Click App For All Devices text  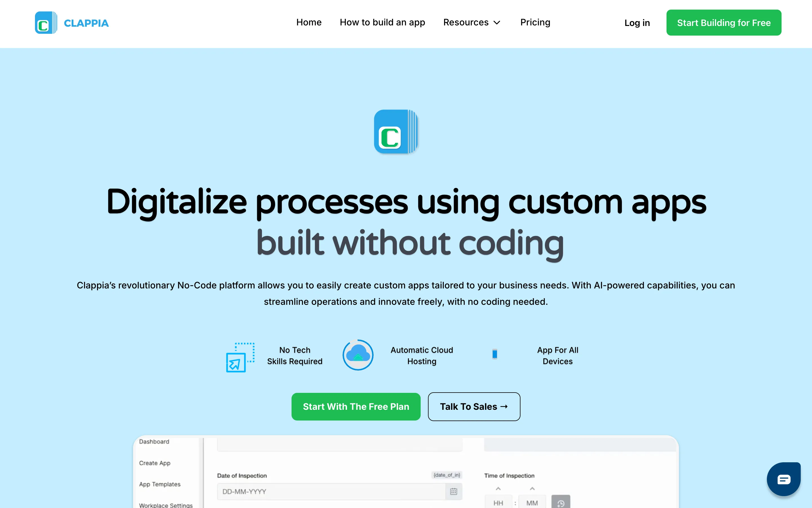pos(558,356)
